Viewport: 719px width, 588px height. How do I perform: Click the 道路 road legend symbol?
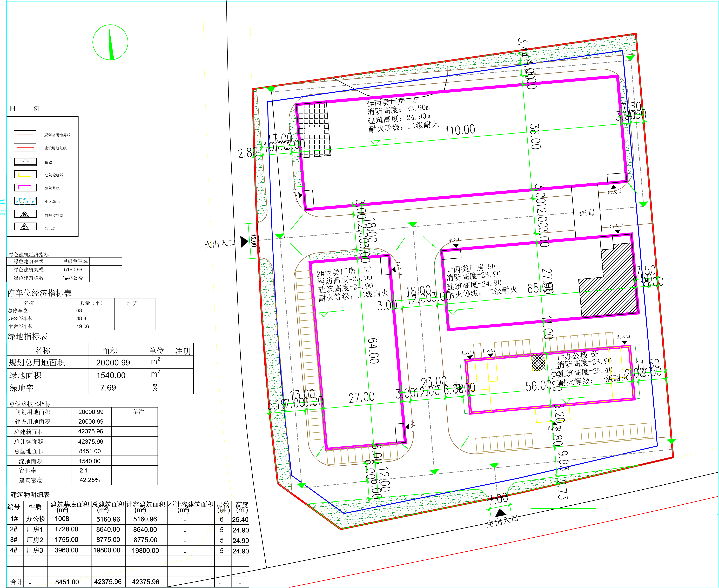[x=25, y=162]
